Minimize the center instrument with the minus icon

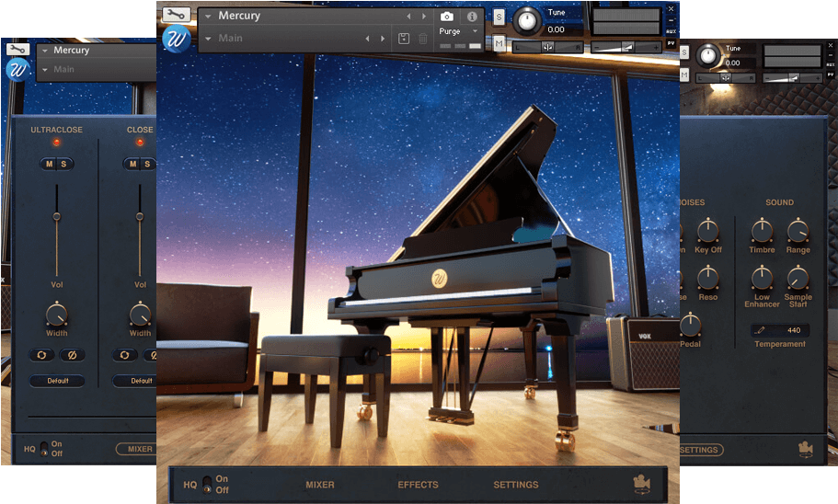click(x=672, y=20)
